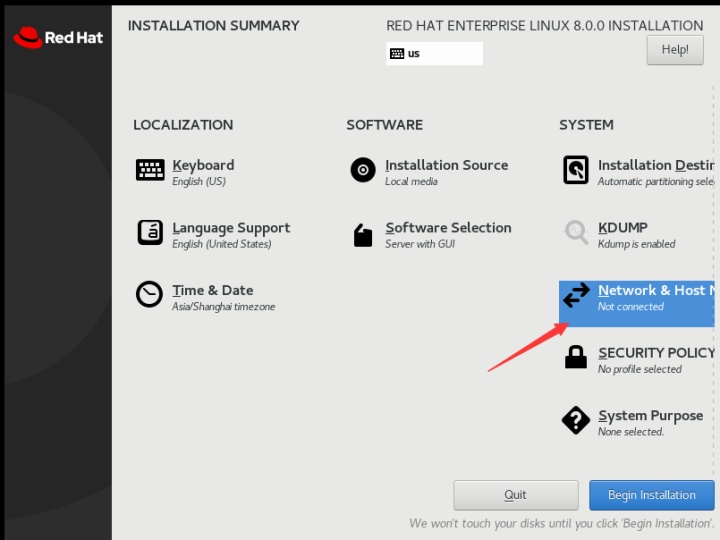
Task: Open Software Selection settings
Action: (x=448, y=228)
